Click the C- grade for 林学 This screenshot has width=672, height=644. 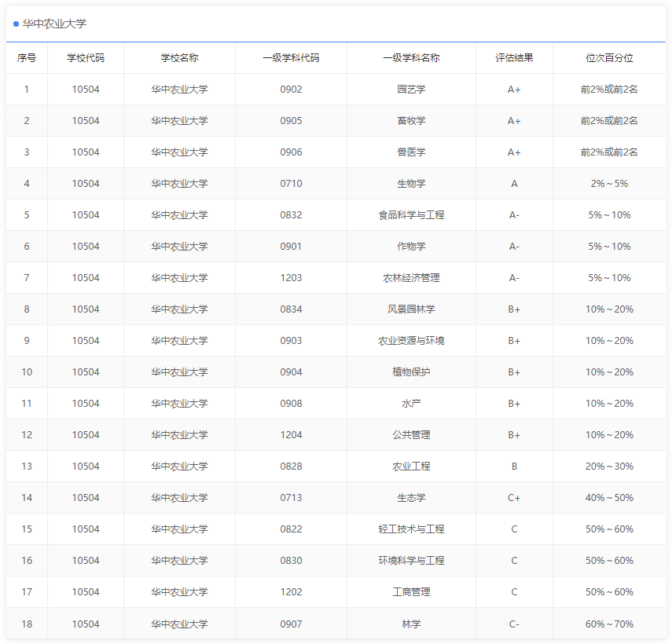(514, 624)
